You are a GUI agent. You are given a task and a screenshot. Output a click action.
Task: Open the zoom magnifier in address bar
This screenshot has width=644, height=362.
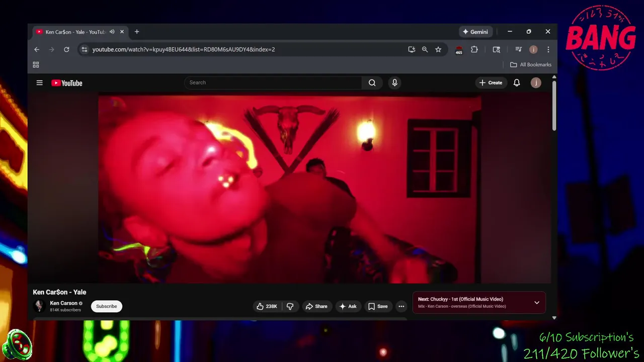coord(425,49)
